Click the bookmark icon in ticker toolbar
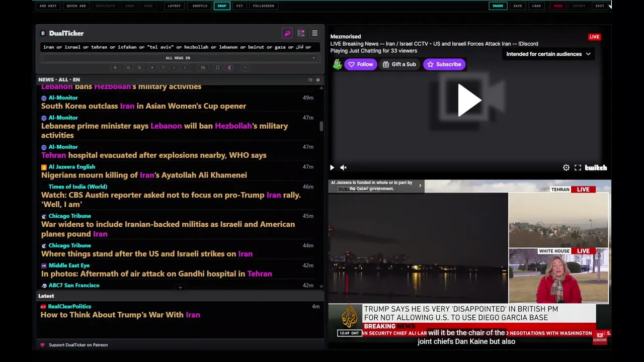644x362 pixels. point(217,67)
